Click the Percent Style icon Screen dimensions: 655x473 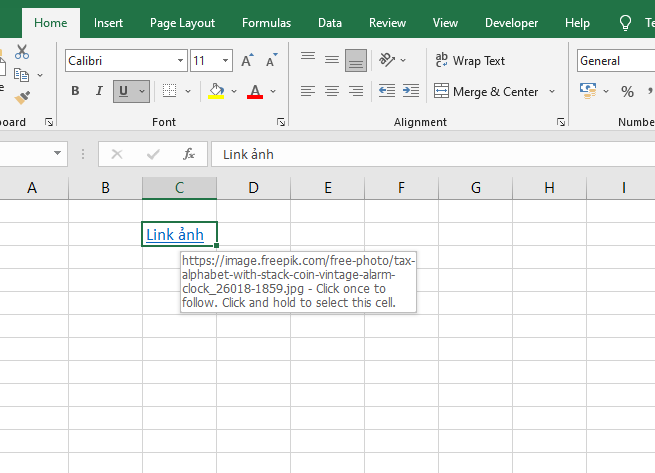pos(627,91)
